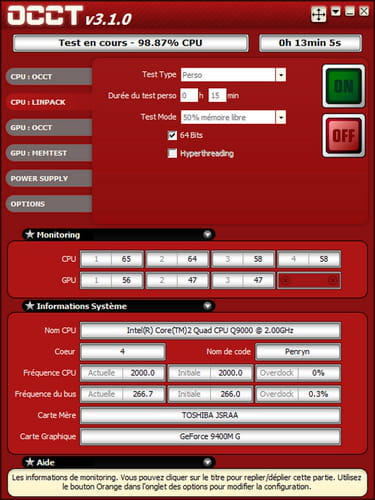Click the down-arrow button in title bar

[336, 12]
